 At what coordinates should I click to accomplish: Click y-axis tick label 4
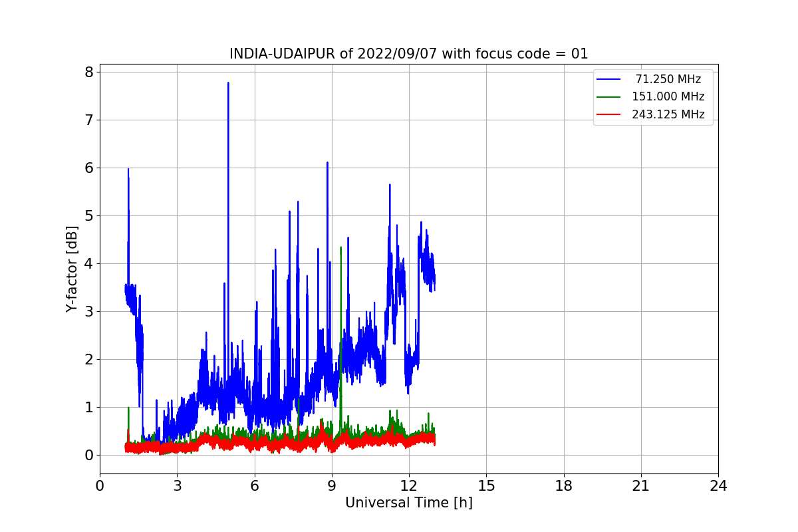coord(88,263)
